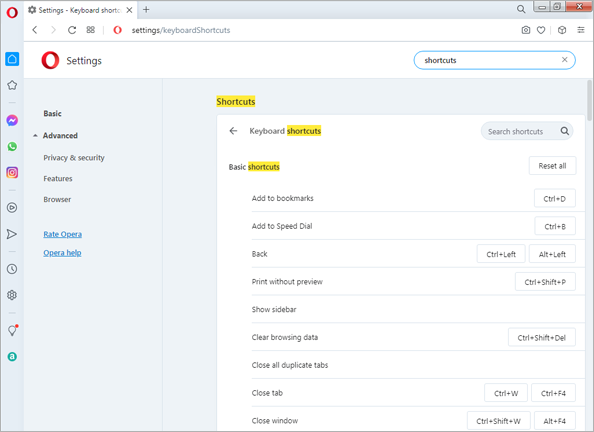Open the Player sidebar icon

pos(12,208)
